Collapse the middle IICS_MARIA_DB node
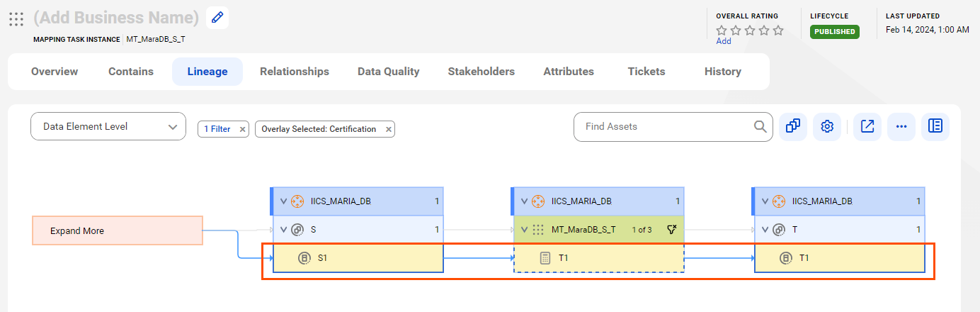Screen dimensions: 980x312 [524, 201]
